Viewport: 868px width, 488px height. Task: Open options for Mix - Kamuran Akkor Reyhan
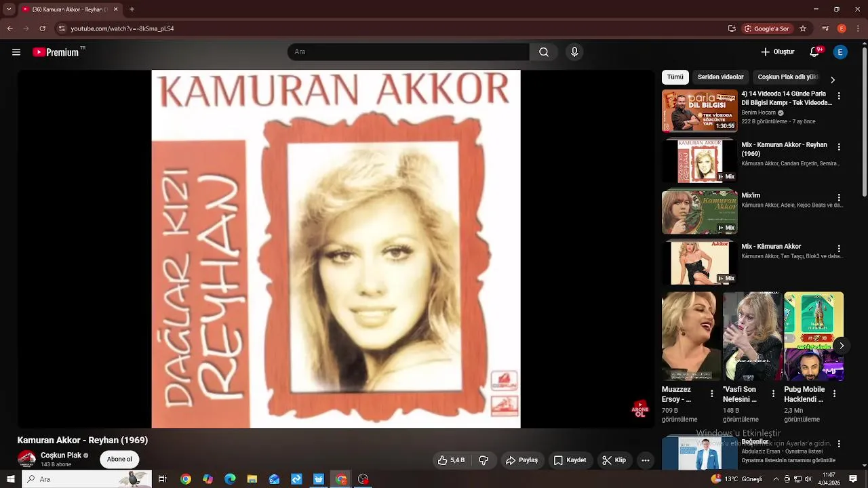tap(839, 147)
